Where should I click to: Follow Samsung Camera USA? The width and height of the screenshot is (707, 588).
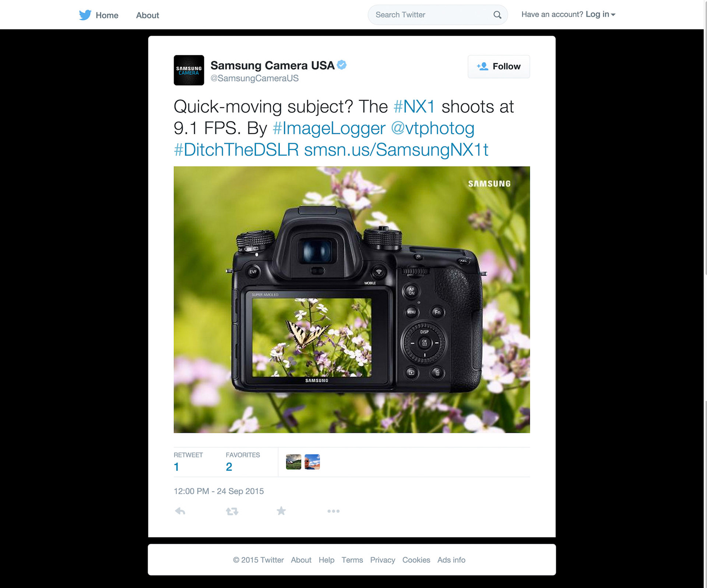499,67
